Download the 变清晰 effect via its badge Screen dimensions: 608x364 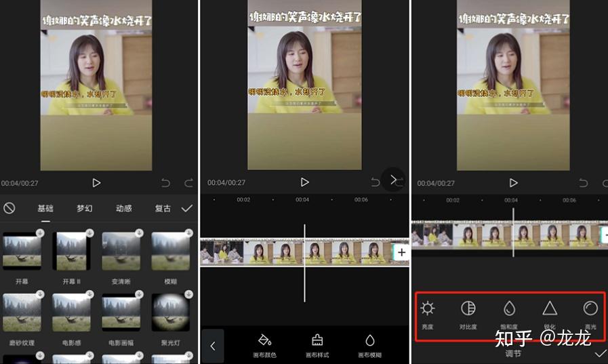tap(139, 233)
